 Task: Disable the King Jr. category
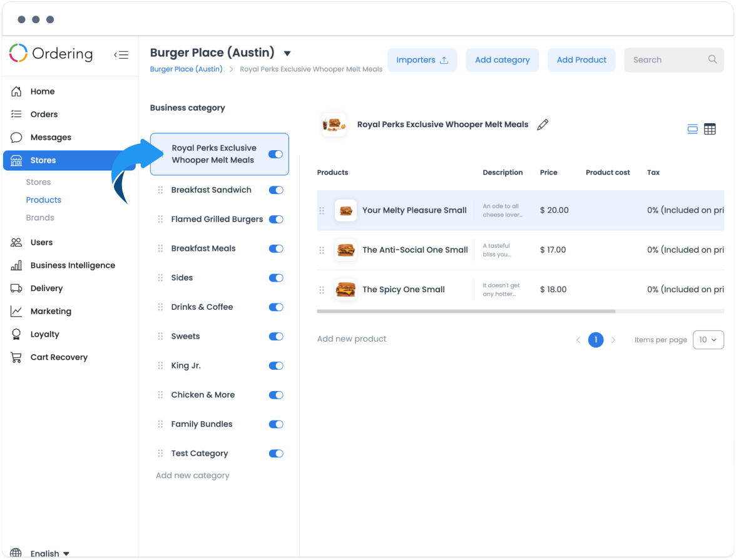[x=276, y=365]
